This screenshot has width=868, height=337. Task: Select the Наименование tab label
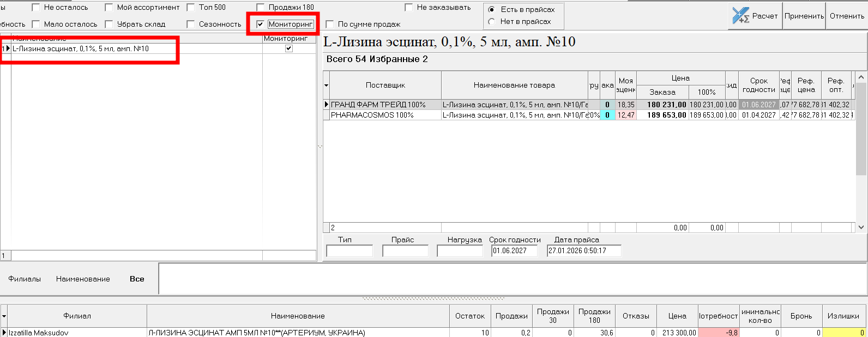[83, 279]
